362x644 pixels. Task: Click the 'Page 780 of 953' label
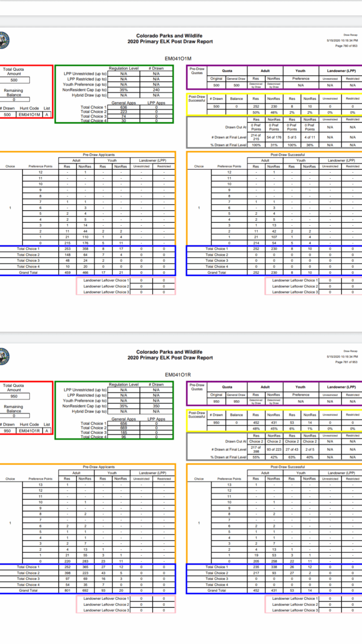pyautogui.click(x=346, y=46)
